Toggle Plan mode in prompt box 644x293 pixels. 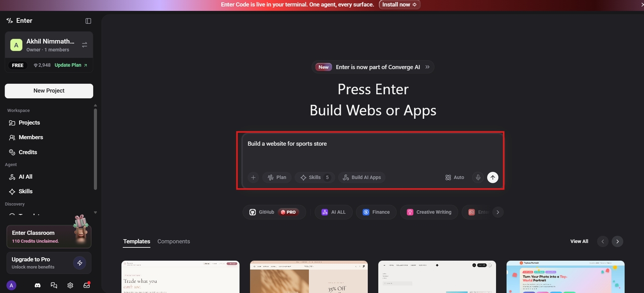coord(277,177)
